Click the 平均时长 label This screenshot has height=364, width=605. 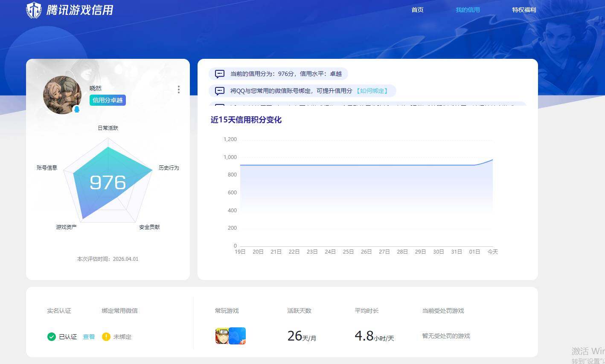366,311
